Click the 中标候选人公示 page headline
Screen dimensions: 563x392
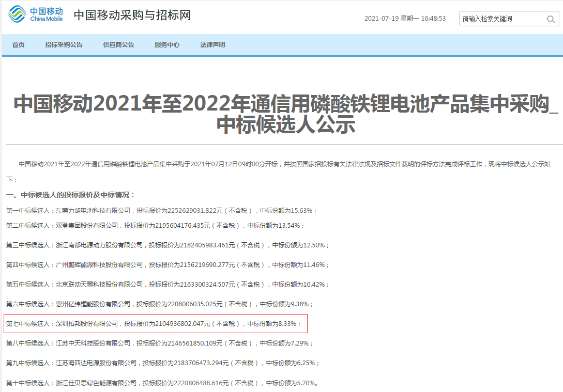(285, 114)
